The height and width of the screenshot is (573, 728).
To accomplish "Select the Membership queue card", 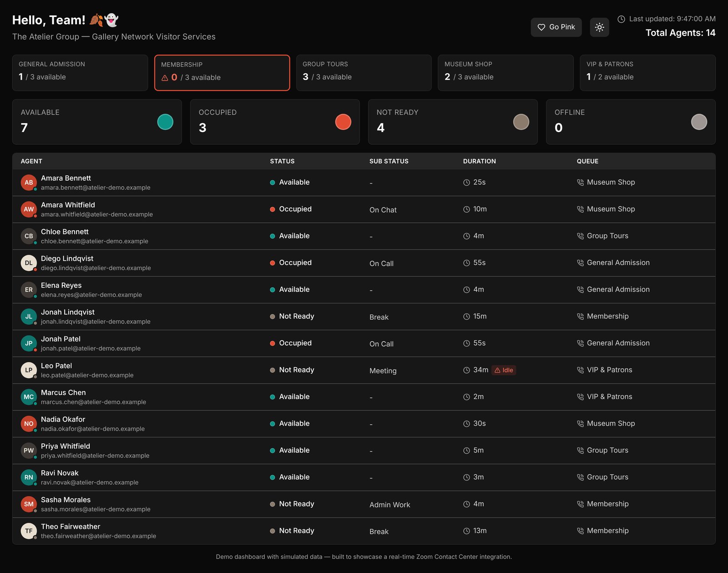I will coord(222,73).
